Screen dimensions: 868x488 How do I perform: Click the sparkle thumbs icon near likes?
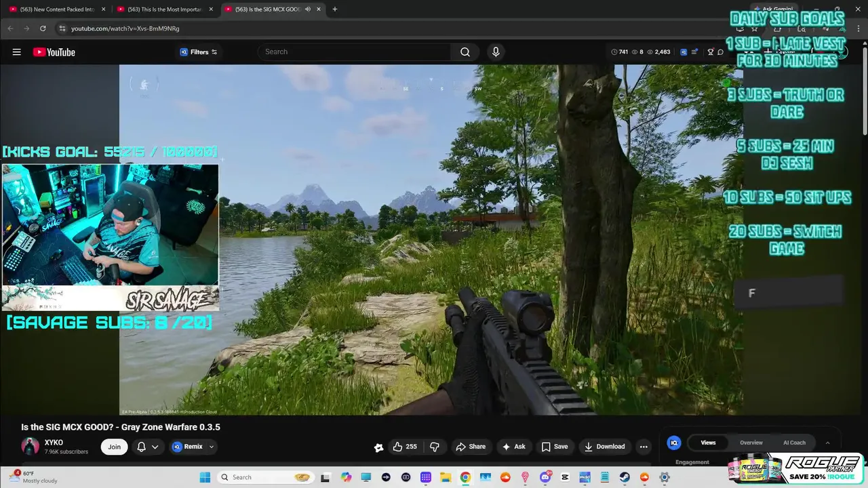coord(378,447)
